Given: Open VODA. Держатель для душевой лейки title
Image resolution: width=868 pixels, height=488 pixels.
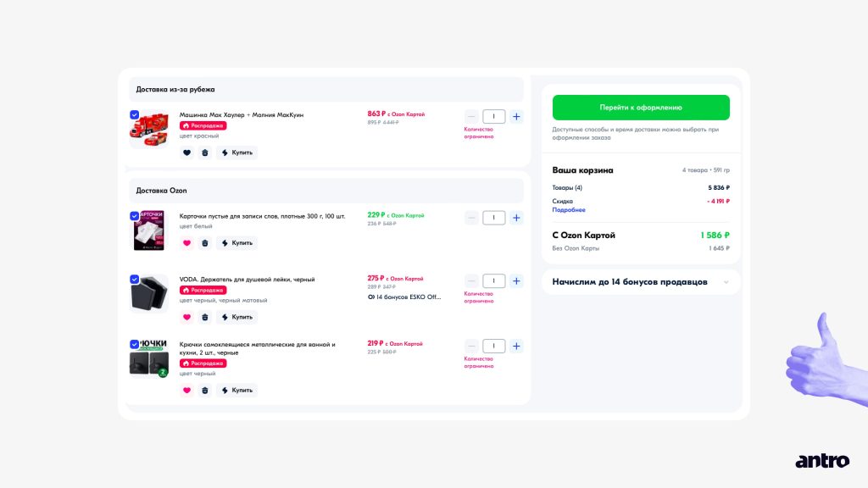Looking at the screenshot, I should (x=247, y=280).
